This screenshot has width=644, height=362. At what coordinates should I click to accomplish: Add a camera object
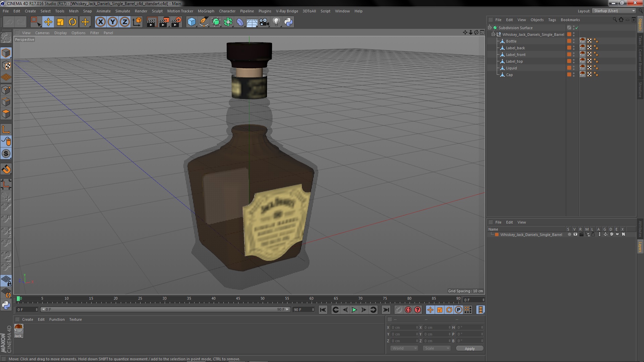point(264,22)
